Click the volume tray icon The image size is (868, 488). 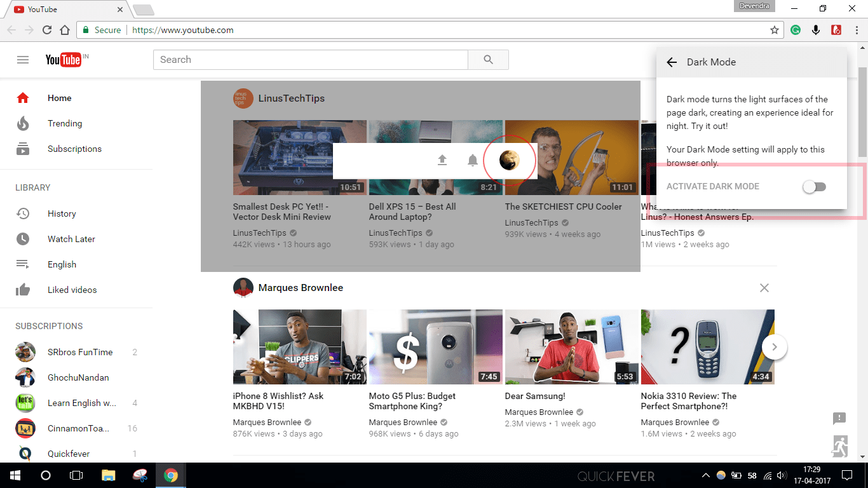coord(782,475)
